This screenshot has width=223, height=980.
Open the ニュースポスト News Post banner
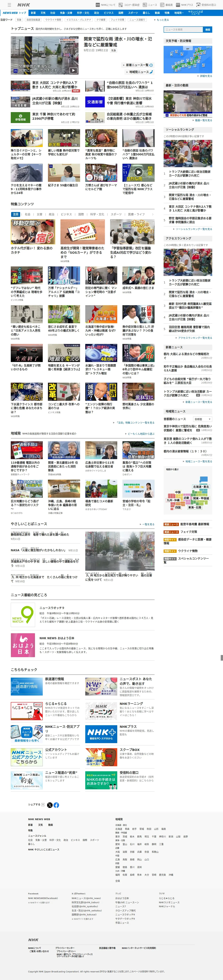(x=101, y=686)
